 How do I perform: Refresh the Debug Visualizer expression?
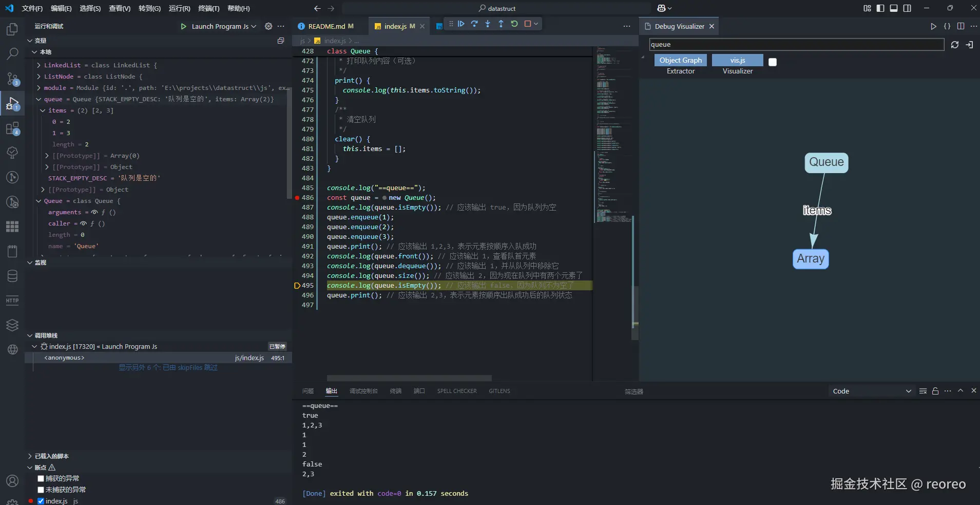(x=954, y=45)
